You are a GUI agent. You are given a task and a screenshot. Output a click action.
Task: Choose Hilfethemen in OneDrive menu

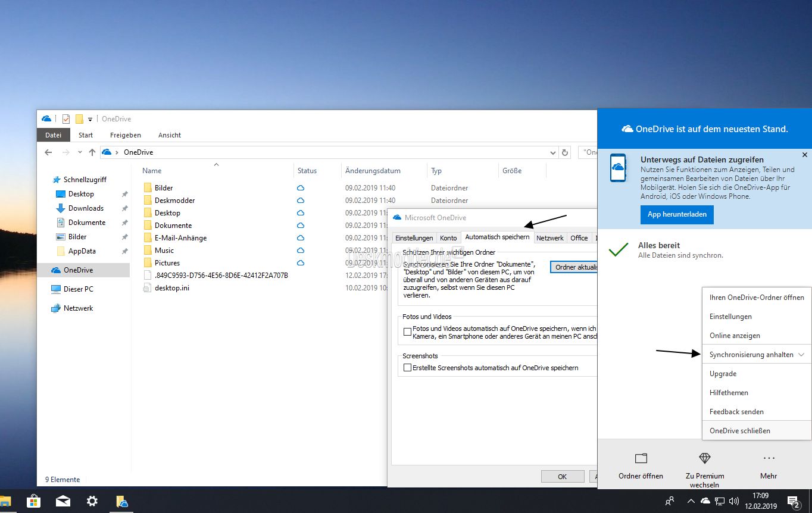[x=757, y=393]
